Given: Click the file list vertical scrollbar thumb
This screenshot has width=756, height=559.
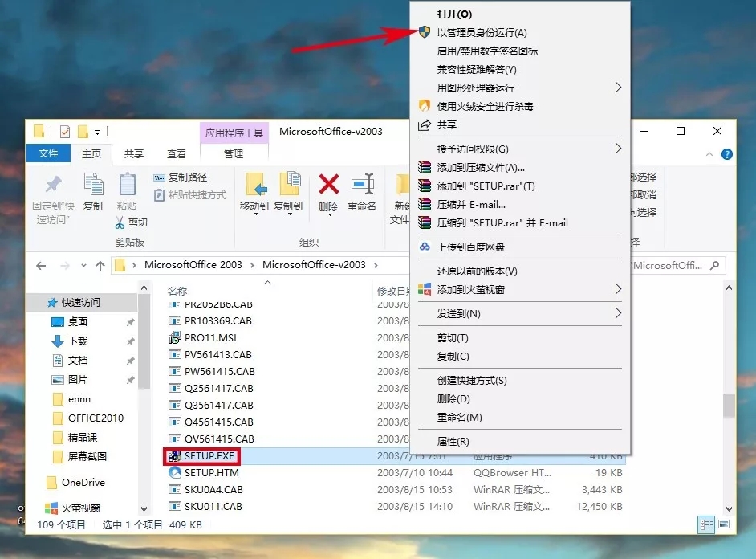Looking at the screenshot, I should coord(729,406).
